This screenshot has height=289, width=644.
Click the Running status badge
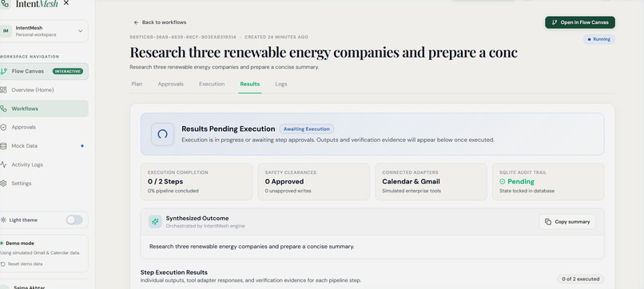[x=599, y=39]
